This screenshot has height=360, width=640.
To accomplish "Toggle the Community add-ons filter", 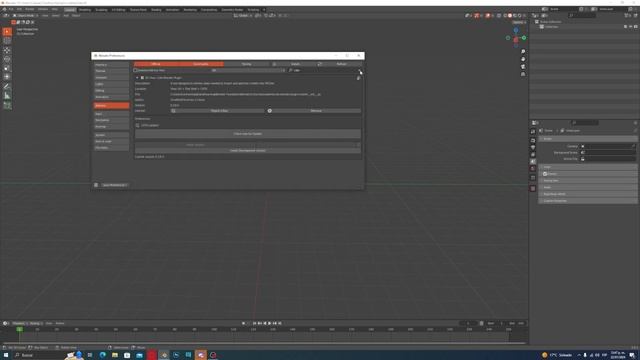I will point(201,64).
